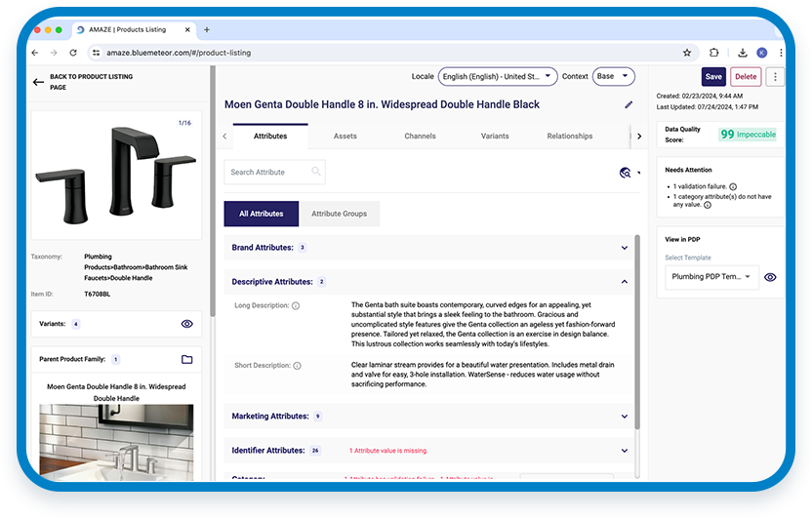812x518 pixels.
Task: Switch to the Channels tab
Action: [x=420, y=137]
